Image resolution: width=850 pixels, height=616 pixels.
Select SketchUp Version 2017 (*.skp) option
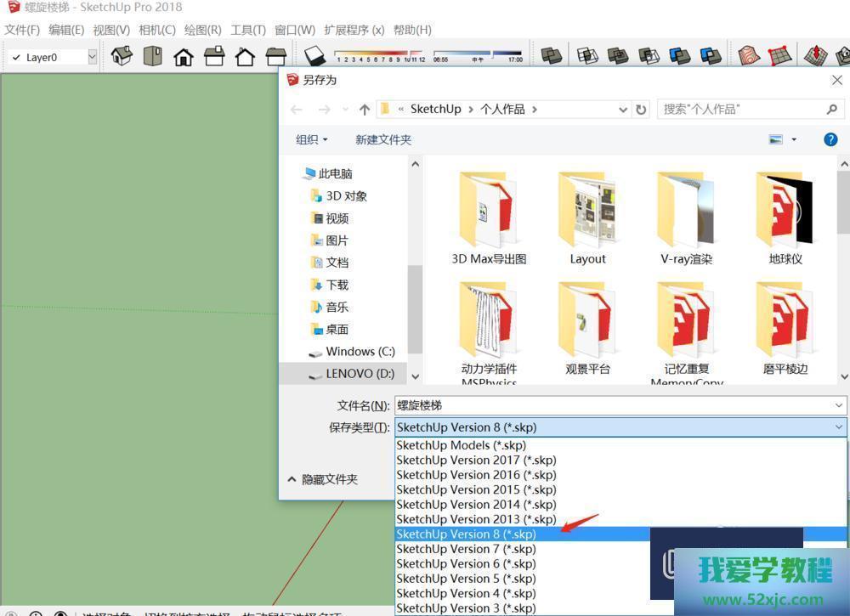[476, 460]
